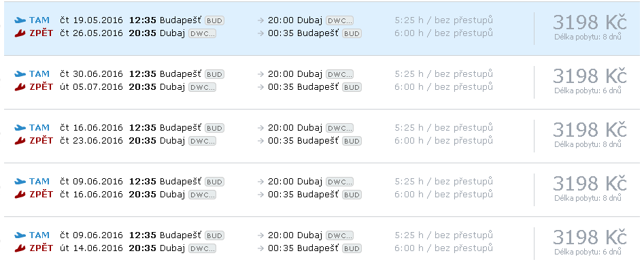644x264 pixels.
Task: Click the departure date čt 30.06.2016
Action: click(92, 74)
